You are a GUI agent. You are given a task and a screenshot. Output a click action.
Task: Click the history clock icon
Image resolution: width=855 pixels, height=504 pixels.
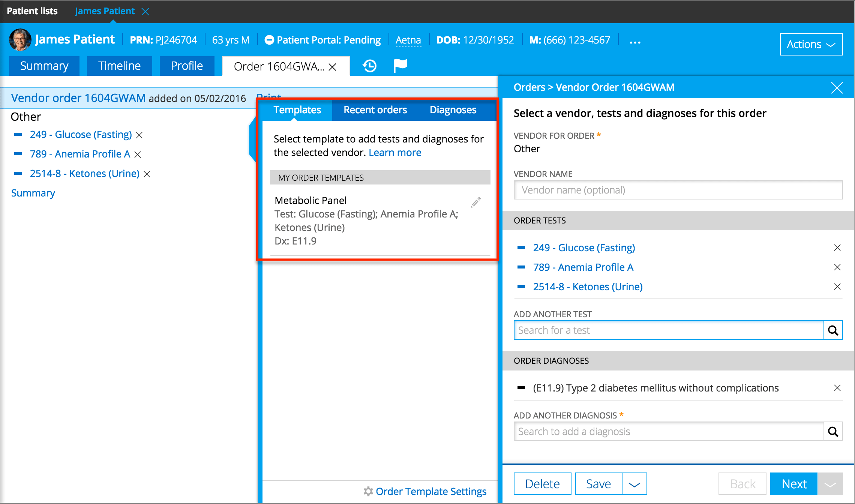click(x=369, y=66)
